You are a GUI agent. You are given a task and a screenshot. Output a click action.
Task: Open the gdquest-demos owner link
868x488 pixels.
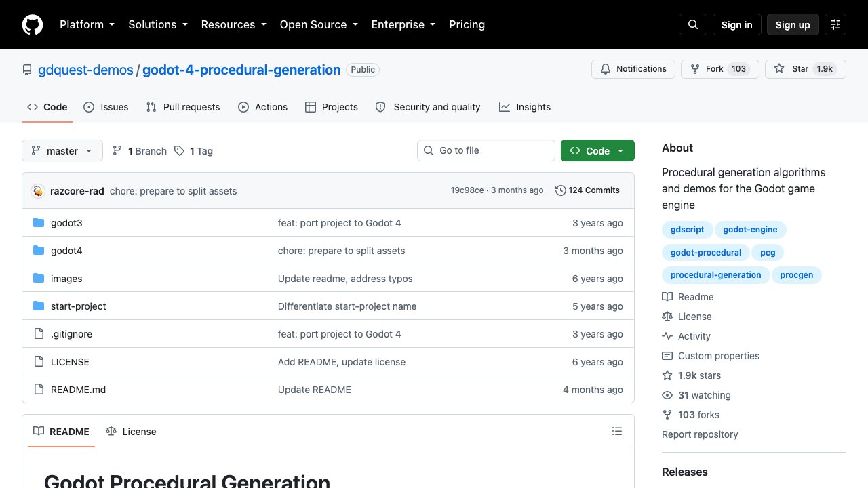[85, 70]
